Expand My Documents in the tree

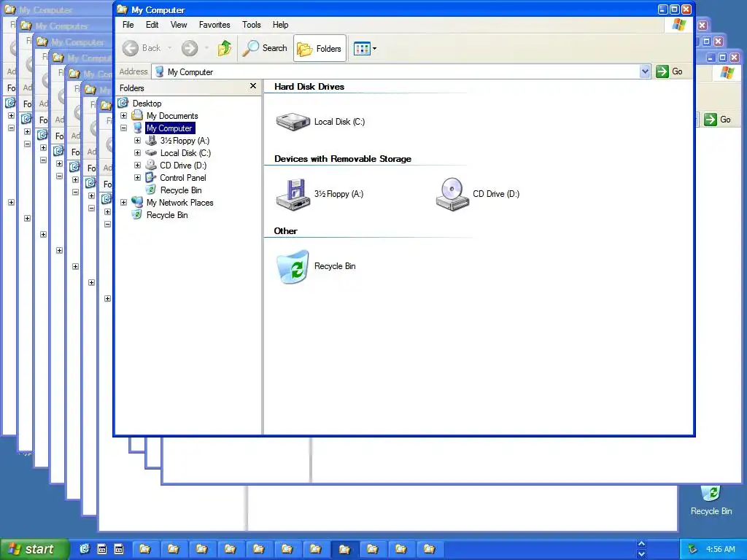123,116
